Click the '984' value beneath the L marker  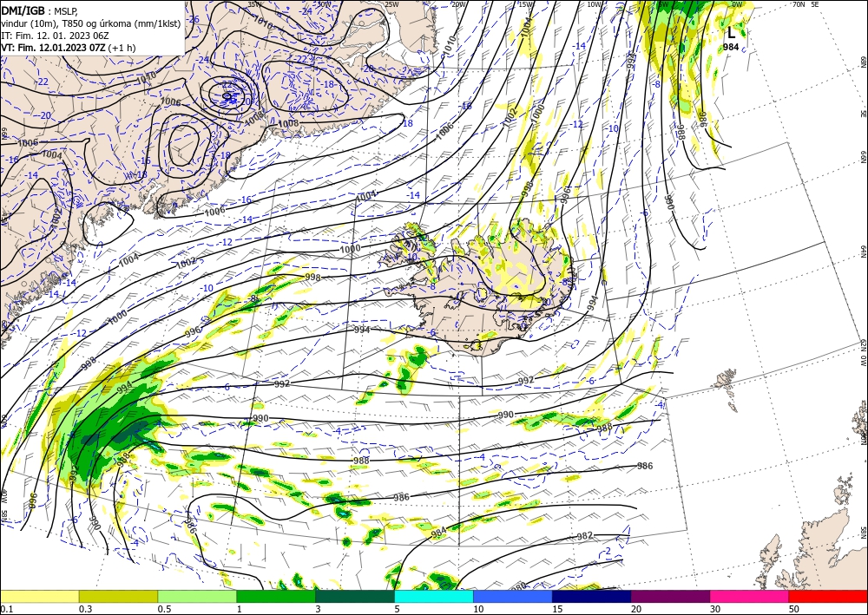pyautogui.click(x=731, y=47)
